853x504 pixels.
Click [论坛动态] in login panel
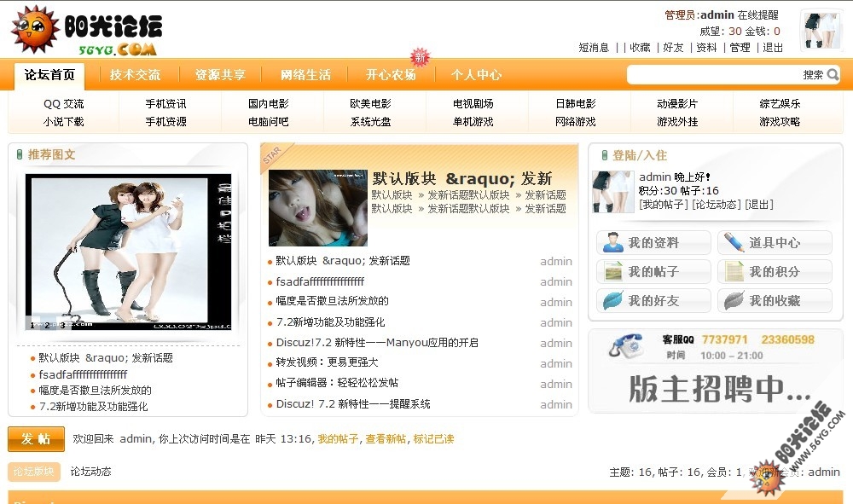coord(717,205)
